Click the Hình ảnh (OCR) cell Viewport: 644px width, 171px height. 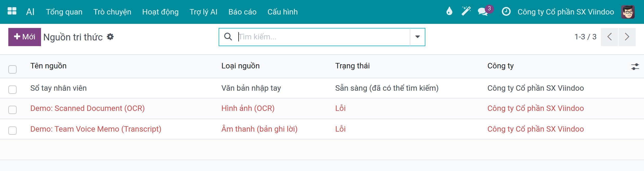click(x=248, y=108)
